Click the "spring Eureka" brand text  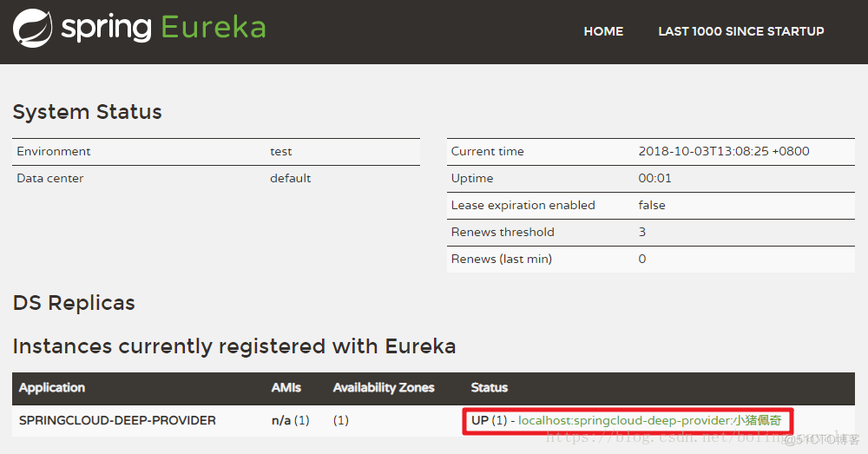pos(163,28)
